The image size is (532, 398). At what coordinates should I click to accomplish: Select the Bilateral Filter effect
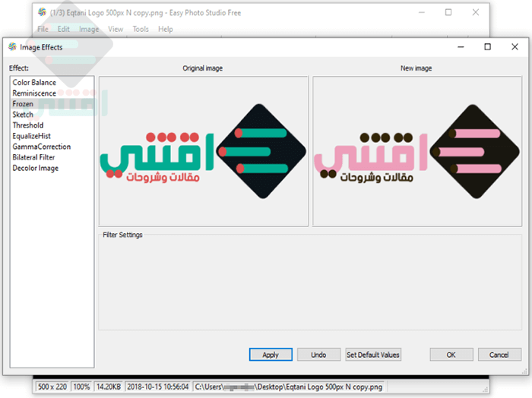33,157
